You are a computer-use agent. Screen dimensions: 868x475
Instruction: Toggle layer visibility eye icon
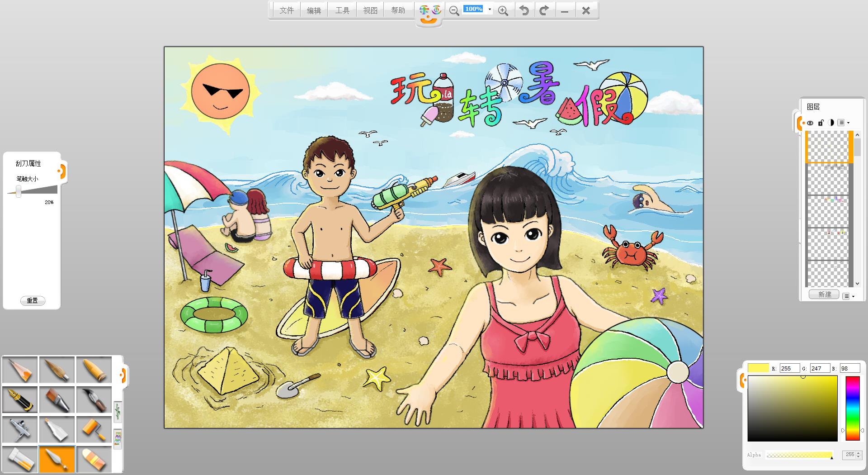pyautogui.click(x=810, y=123)
